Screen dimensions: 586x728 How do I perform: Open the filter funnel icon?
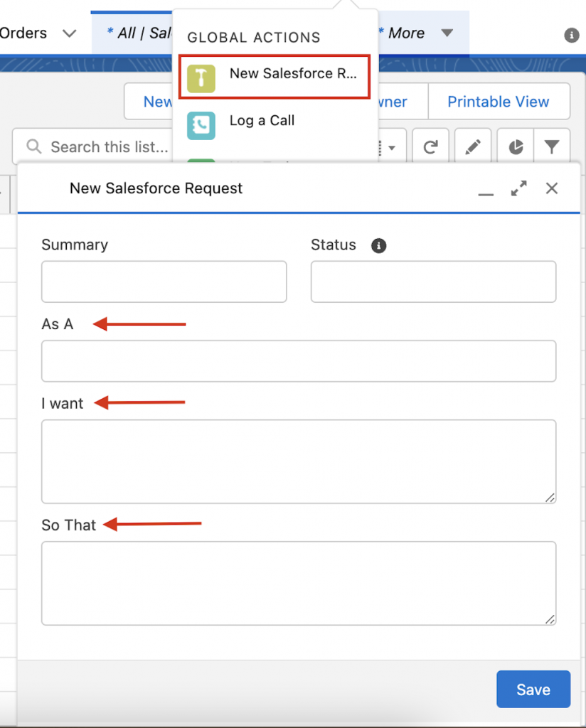[553, 146]
